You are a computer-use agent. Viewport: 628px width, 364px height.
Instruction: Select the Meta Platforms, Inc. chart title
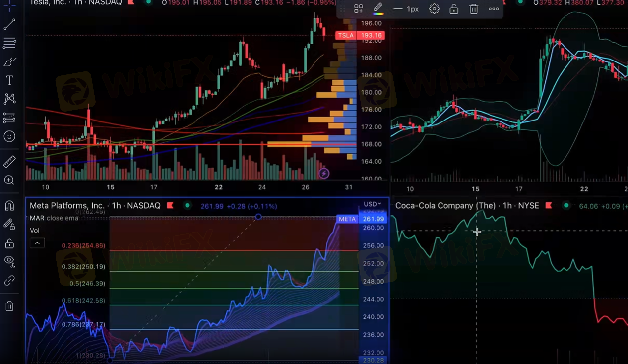(x=95, y=205)
